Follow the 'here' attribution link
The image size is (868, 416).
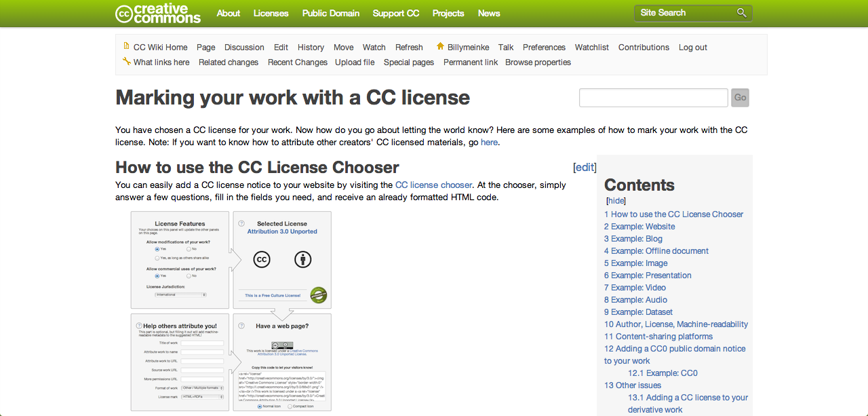coord(489,143)
